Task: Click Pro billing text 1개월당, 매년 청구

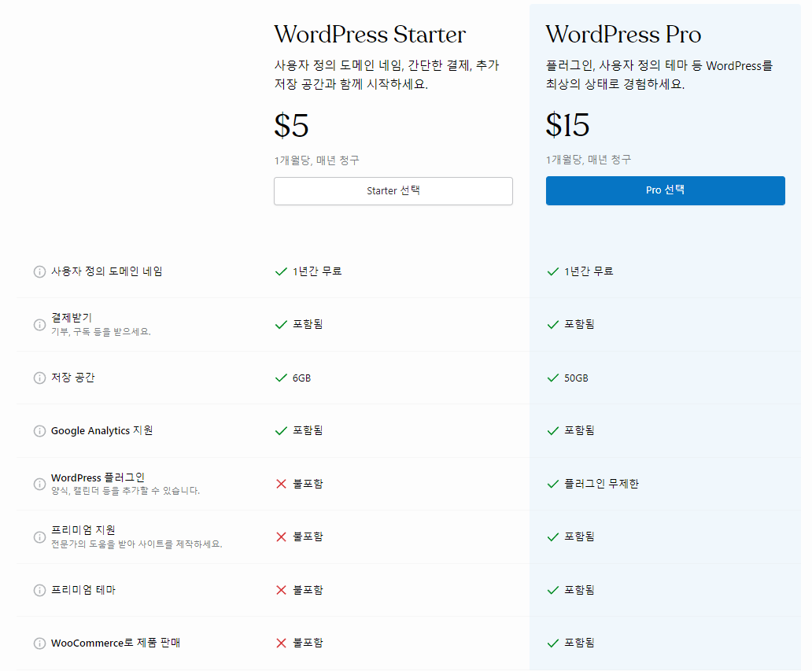Action: pos(589,160)
